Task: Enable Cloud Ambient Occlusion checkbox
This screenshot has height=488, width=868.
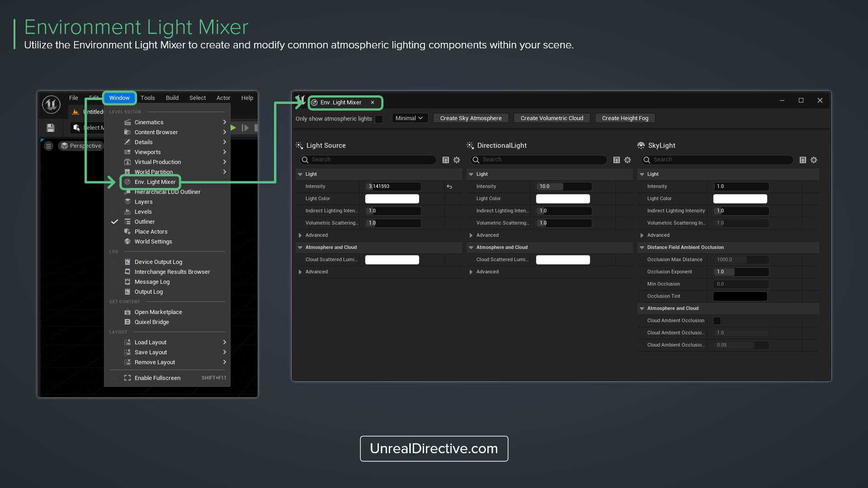Action: [717, 321]
